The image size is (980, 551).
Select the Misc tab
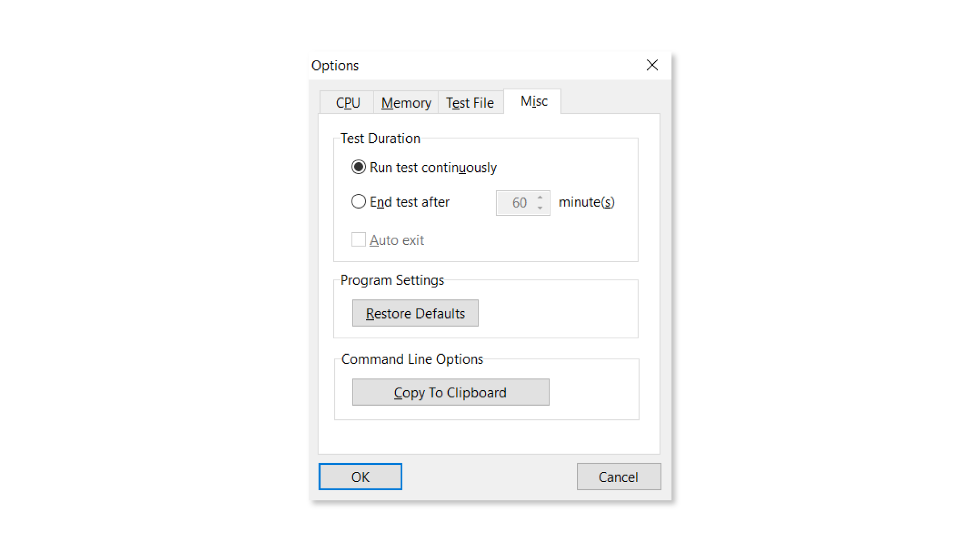pyautogui.click(x=533, y=101)
